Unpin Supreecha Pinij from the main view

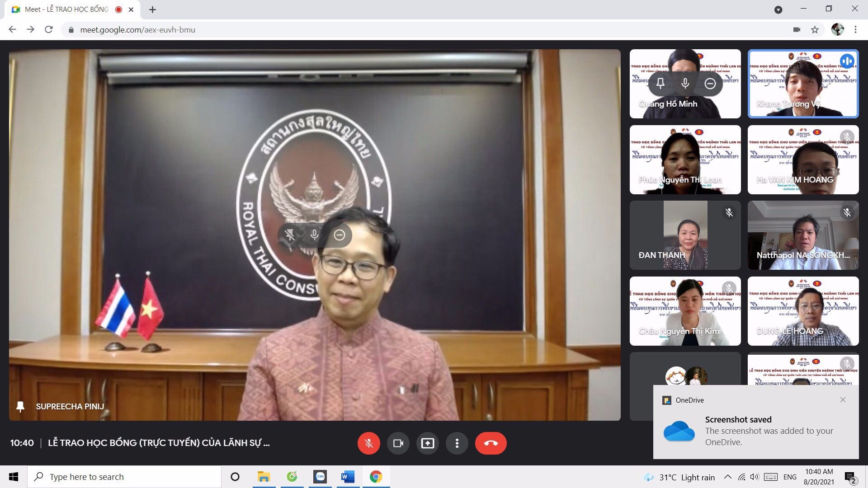(x=290, y=235)
